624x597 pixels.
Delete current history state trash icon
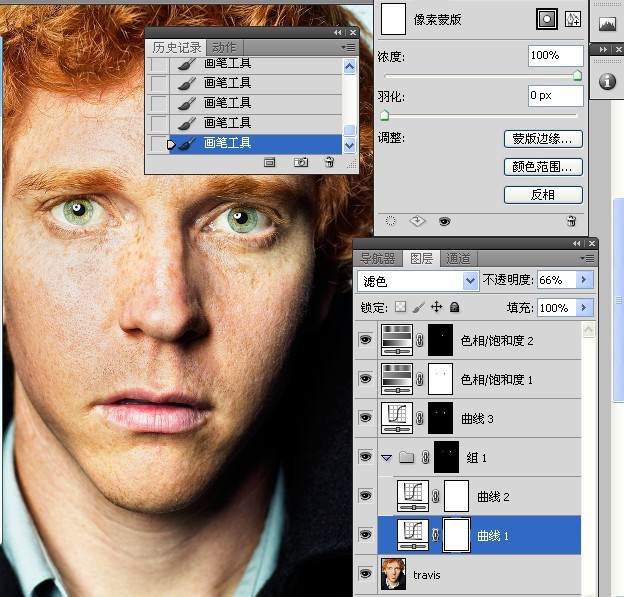click(x=329, y=162)
